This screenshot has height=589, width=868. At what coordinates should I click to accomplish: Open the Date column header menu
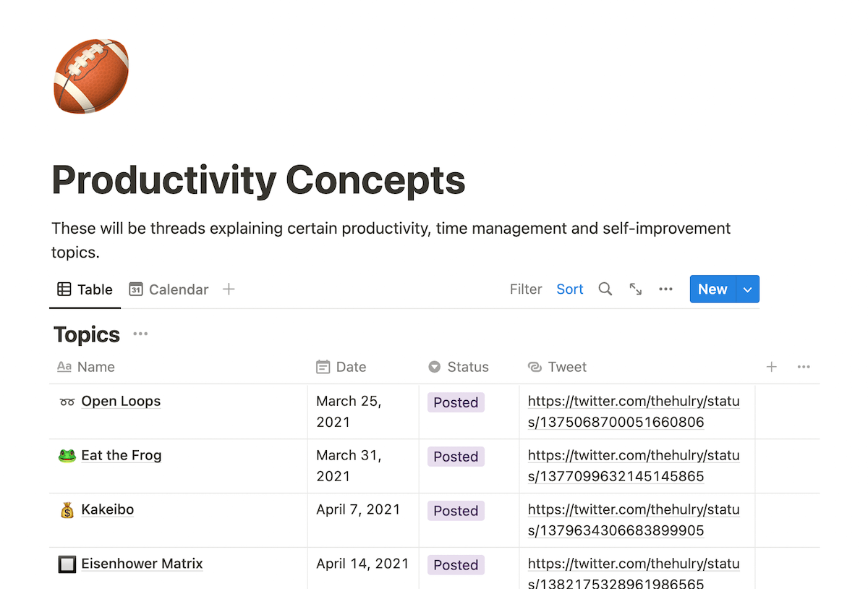coord(351,367)
